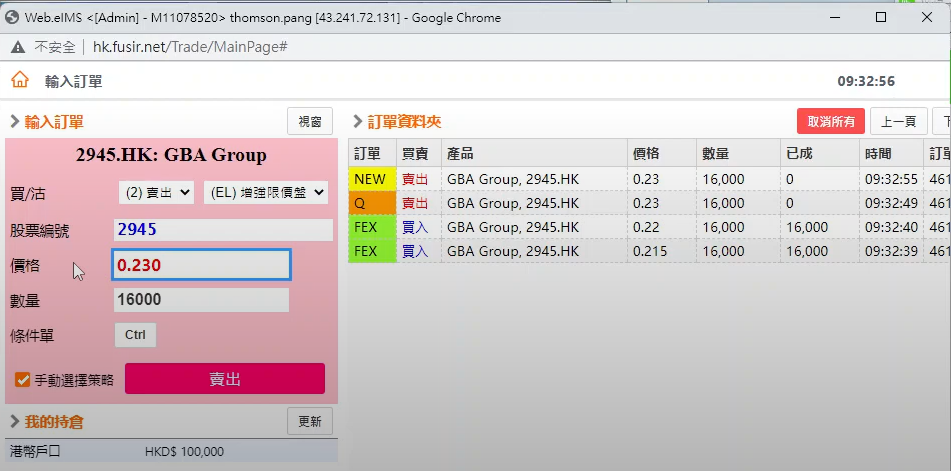Click 買入 in the 0.215 price row
Screen dimensions: 951x471
(415, 251)
